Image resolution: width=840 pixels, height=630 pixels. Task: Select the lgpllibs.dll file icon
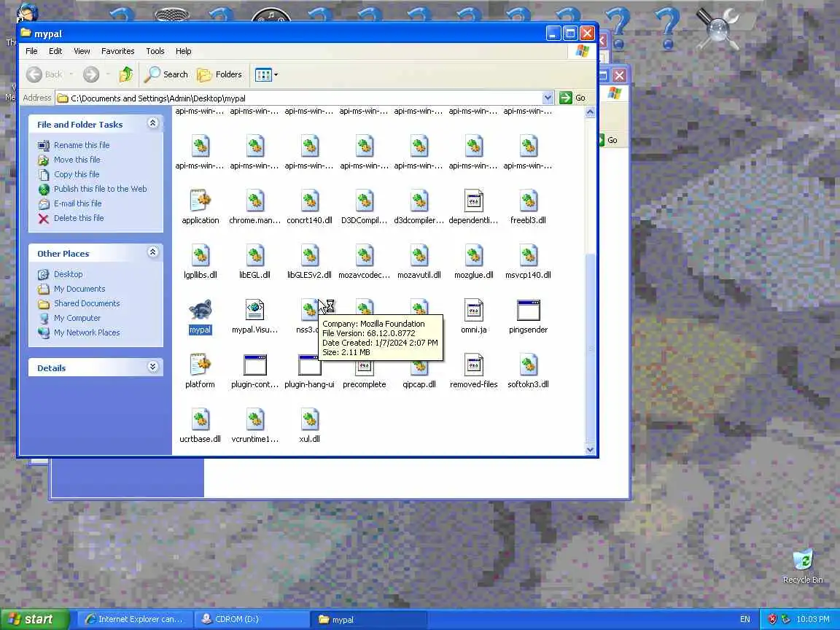point(201,255)
